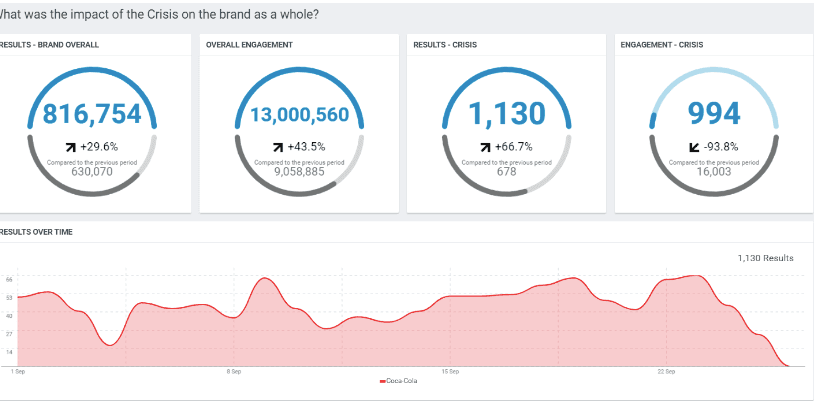Click the Engagement - Crisis card title

[x=663, y=45]
